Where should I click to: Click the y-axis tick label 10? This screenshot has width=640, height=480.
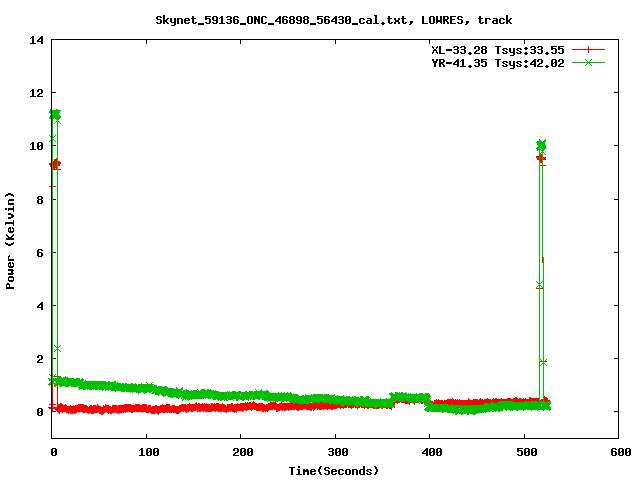(x=36, y=146)
